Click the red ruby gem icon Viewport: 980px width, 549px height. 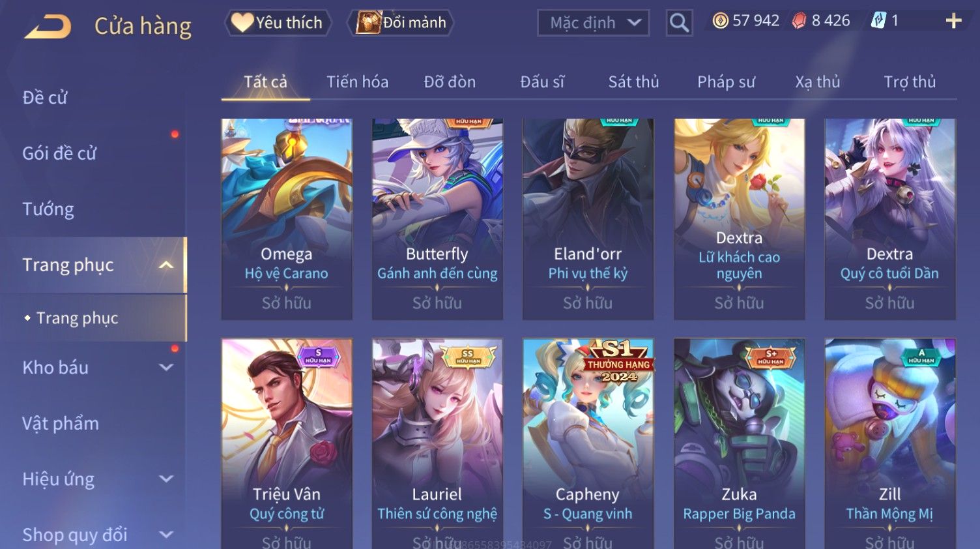point(799,21)
